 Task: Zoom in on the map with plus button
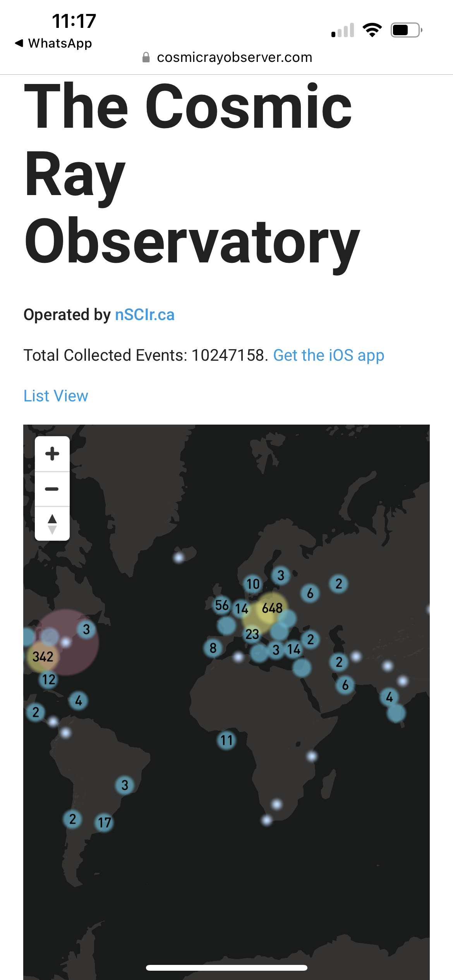pos(52,454)
